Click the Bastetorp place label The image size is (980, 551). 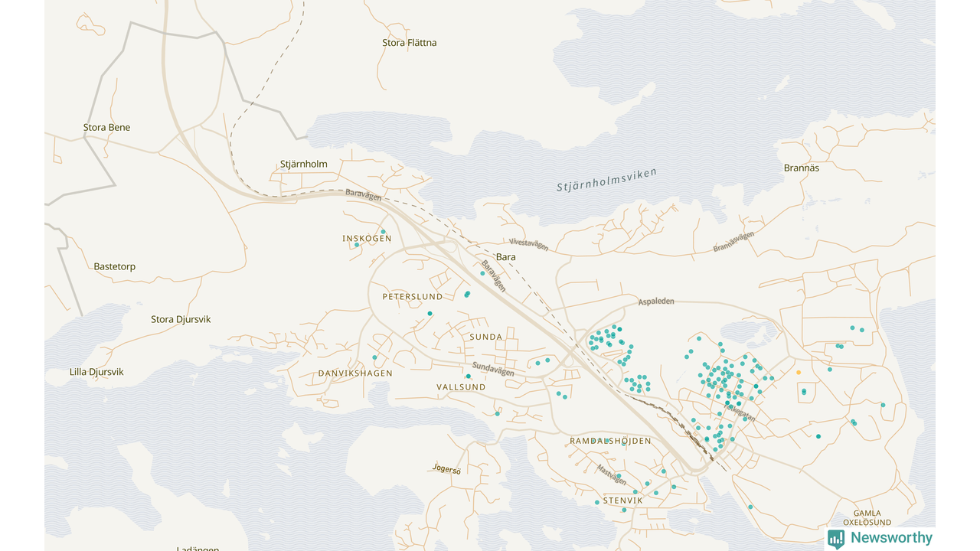(115, 266)
